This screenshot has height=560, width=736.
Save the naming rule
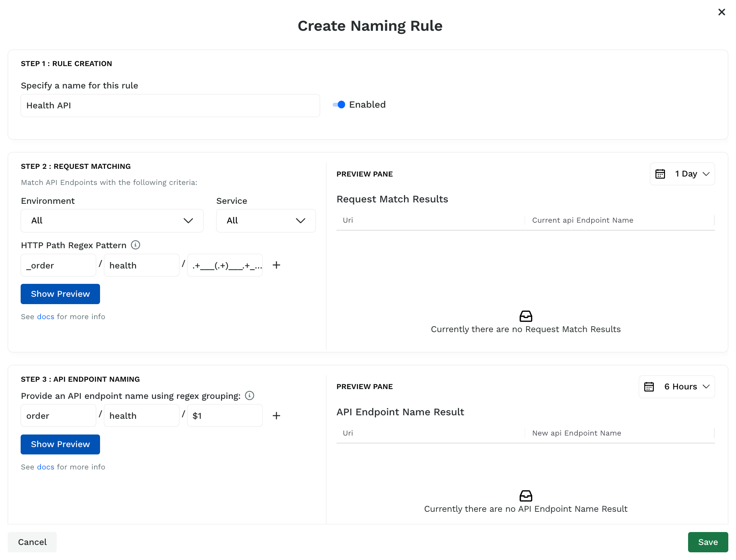point(708,542)
